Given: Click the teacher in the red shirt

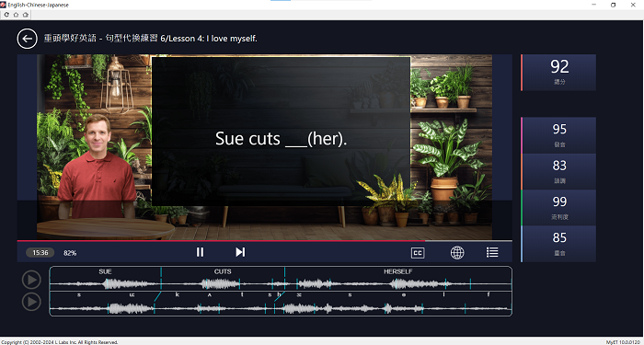Looking at the screenshot, I should tap(97, 167).
